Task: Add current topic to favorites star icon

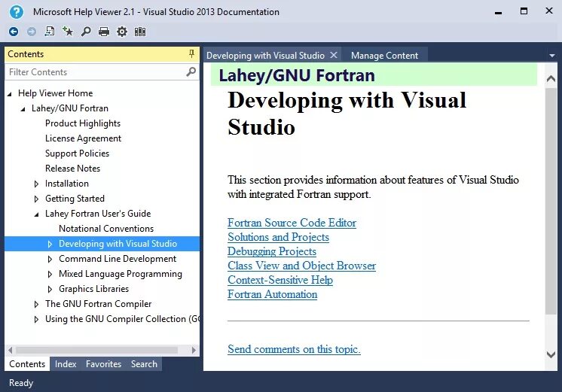Action: [67, 32]
